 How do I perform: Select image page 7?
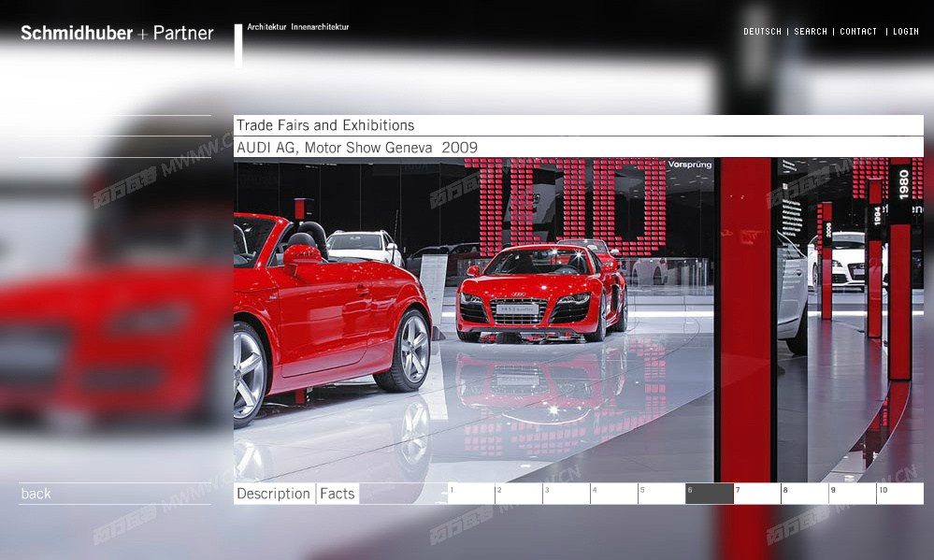[x=757, y=494]
